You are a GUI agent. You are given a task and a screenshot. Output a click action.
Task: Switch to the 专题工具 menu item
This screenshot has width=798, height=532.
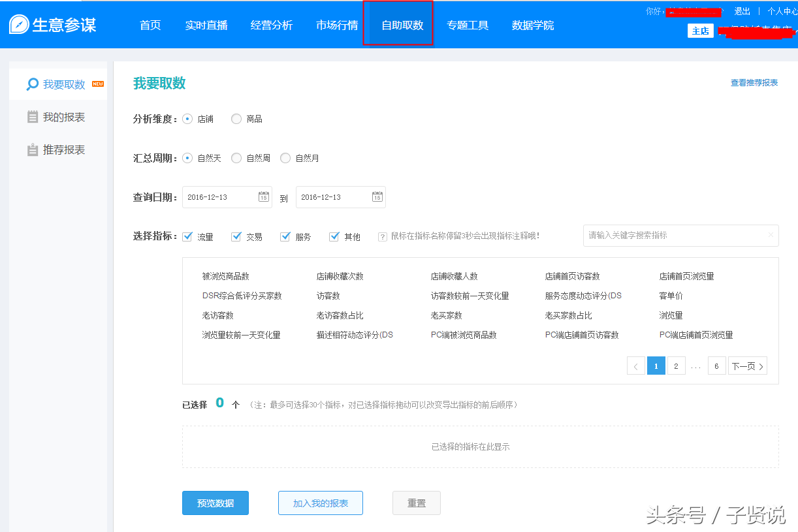(x=468, y=25)
